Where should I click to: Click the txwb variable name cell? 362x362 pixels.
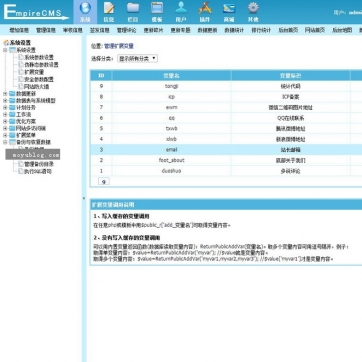tap(172, 129)
